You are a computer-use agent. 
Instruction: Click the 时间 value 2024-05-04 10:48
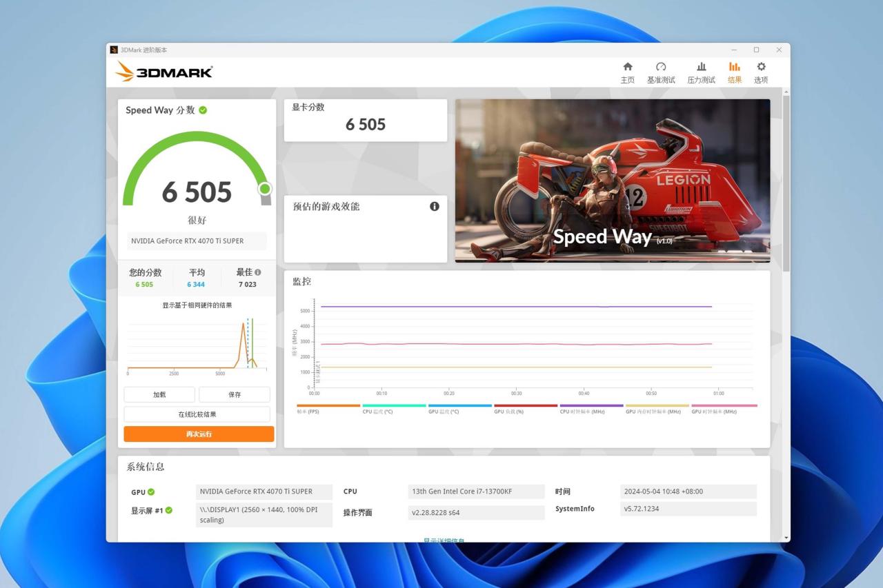click(x=688, y=491)
